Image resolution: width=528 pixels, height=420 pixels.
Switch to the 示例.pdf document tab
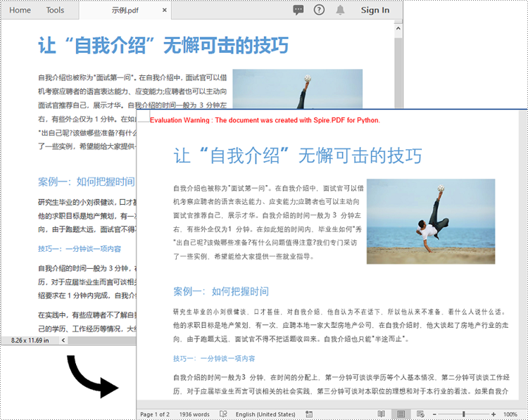125,11
